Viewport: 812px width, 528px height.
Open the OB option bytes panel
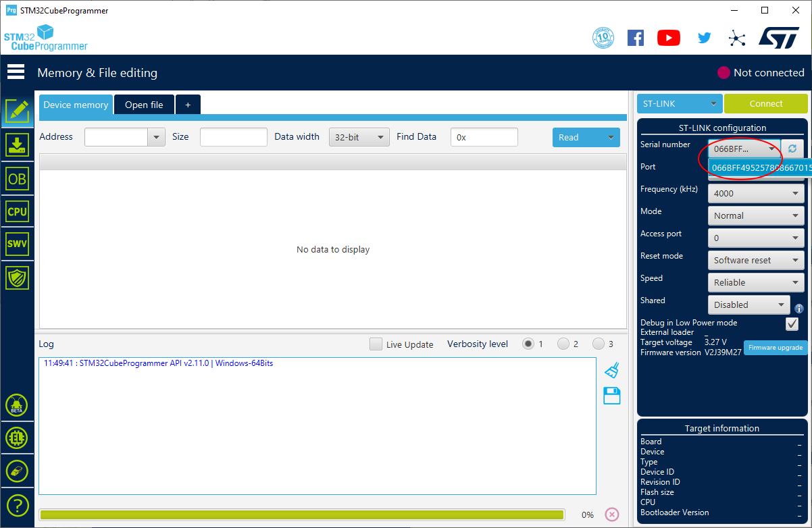17,178
